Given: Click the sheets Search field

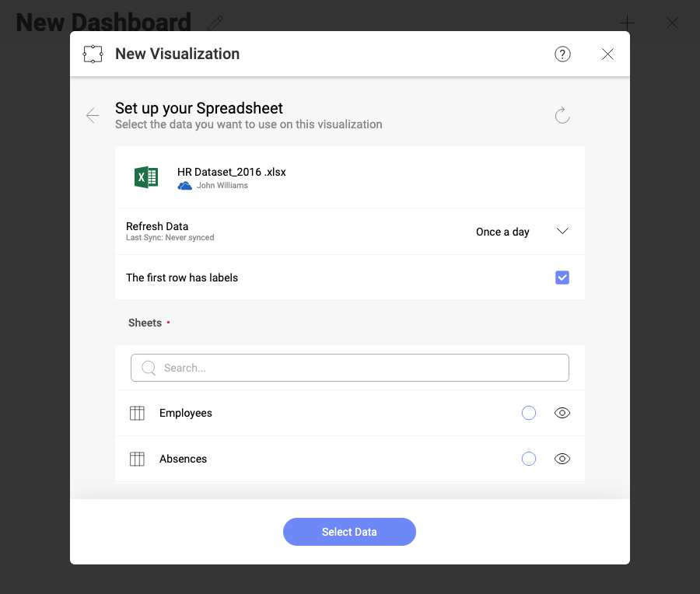Looking at the screenshot, I should (x=350, y=368).
